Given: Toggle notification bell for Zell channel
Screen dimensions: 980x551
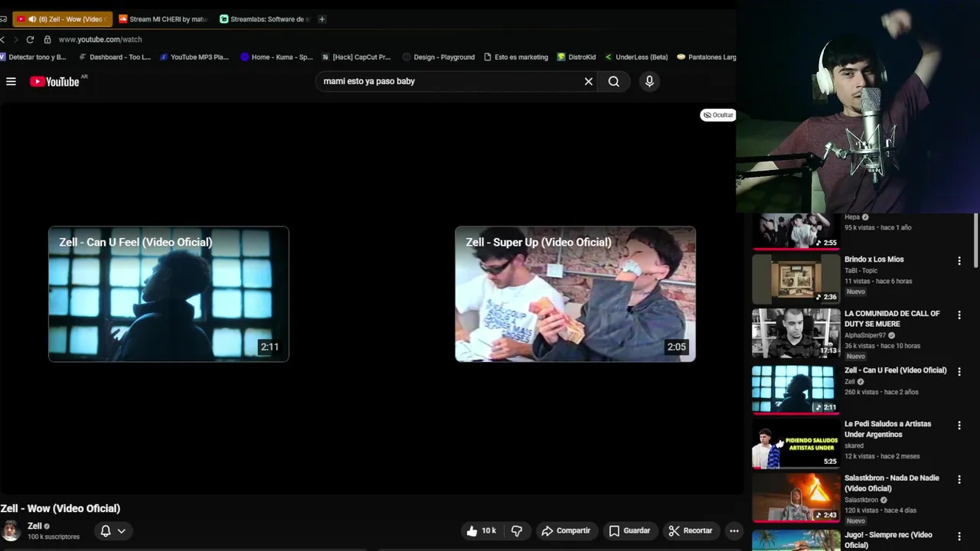Looking at the screenshot, I should tap(106, 530).
